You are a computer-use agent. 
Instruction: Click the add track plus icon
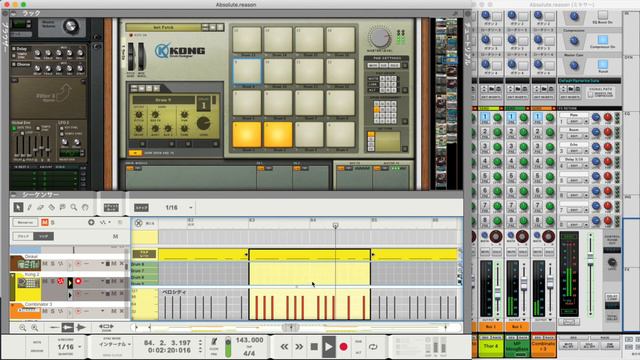coord(91,222)
